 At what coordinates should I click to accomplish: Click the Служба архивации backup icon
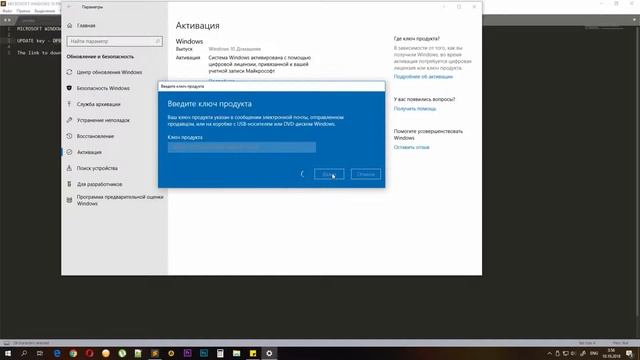coord(69,104)
